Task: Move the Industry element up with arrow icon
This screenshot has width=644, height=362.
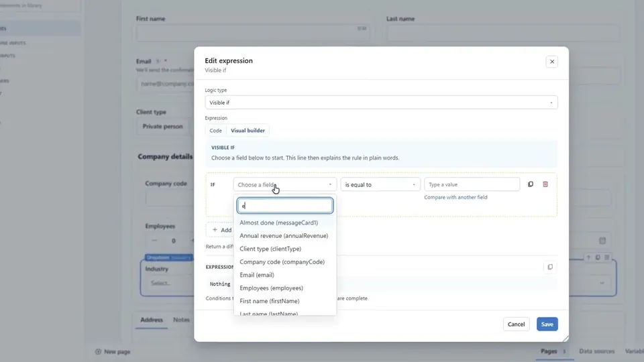Action: pyautogui.click(x=588, y=257)
